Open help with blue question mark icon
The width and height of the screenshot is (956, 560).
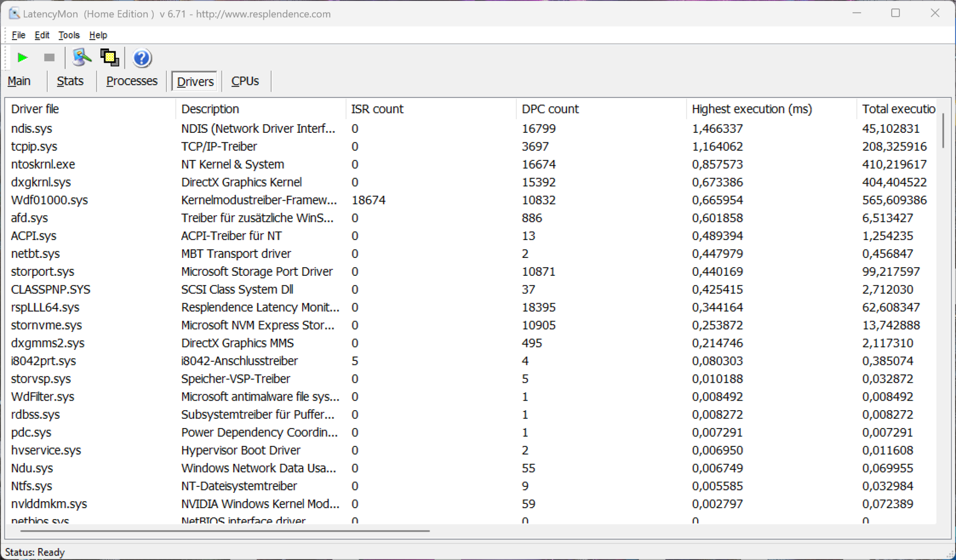(x=142, y=58)
